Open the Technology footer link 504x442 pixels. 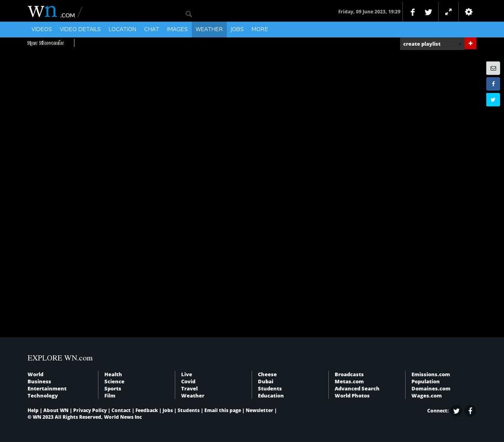click(43, 396)
